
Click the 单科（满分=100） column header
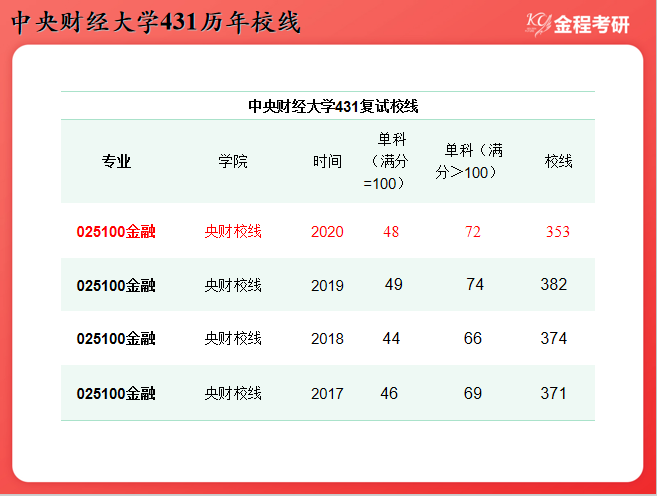pos(386,161)
